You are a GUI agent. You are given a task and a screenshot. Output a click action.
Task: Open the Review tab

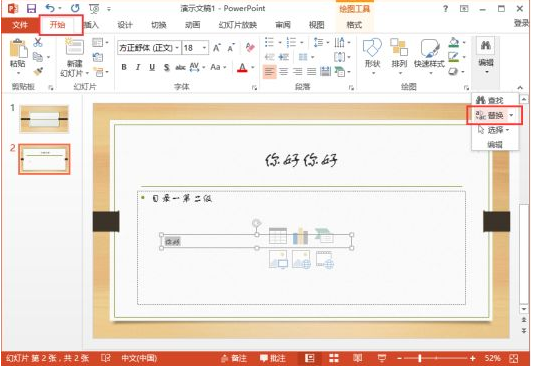(283, 25)
